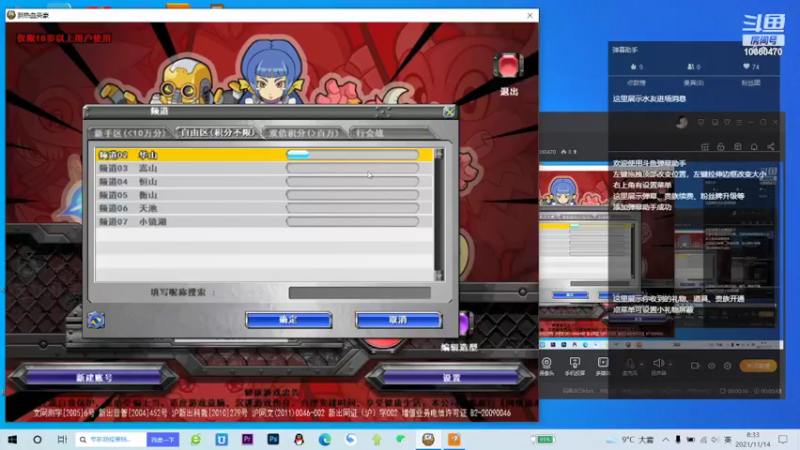Click the bell notification icon in streaming window

[x=754, y=147]
